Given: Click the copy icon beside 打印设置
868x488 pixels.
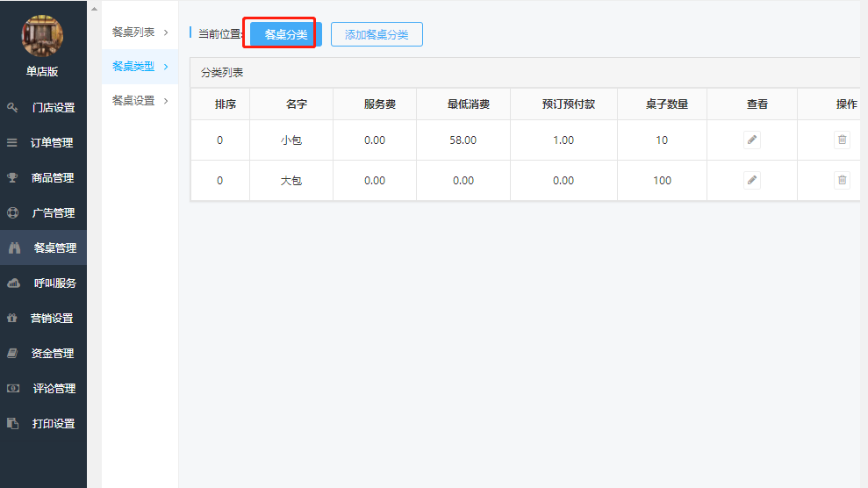Looking at the screenshot, I should click(13, 423).
